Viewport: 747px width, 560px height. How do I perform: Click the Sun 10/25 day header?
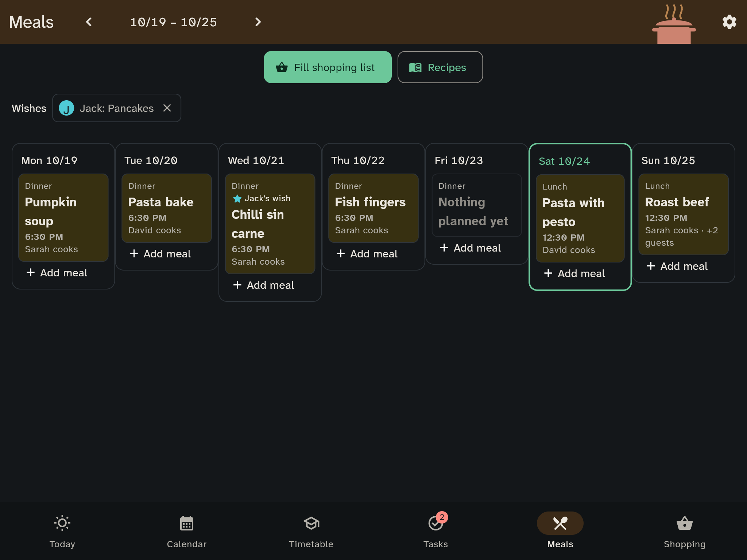(x=668, y=160)
